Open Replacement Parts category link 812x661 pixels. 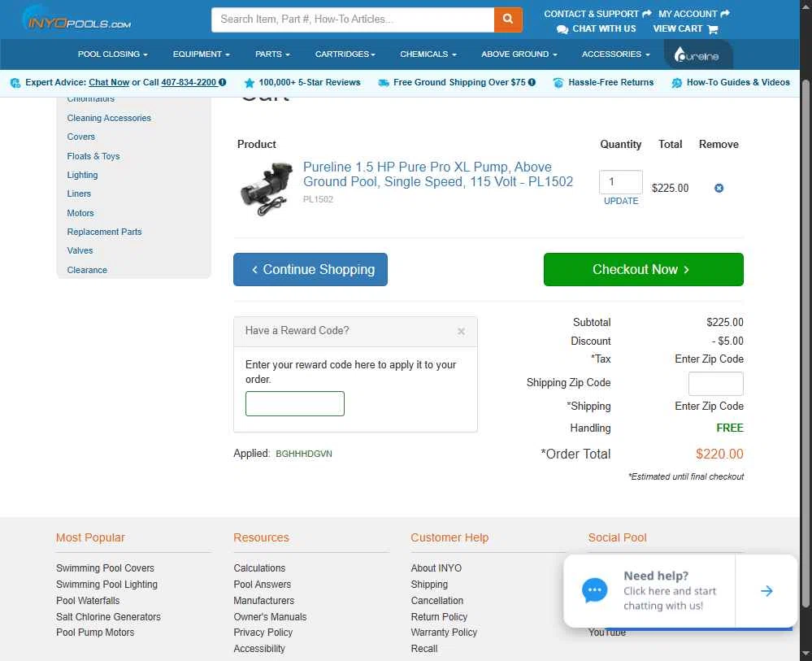[x=104, y=232]
